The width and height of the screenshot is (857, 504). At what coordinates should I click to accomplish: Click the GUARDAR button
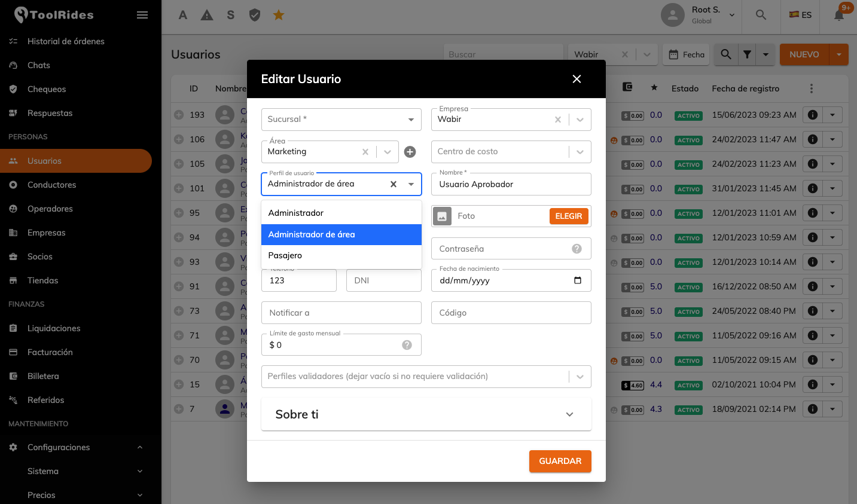pos(560,461)
